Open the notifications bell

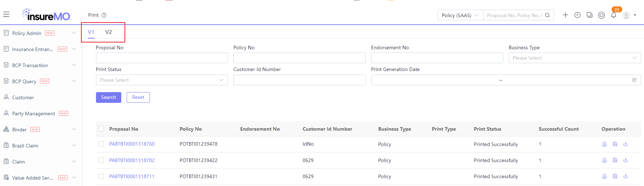[614, 15]
